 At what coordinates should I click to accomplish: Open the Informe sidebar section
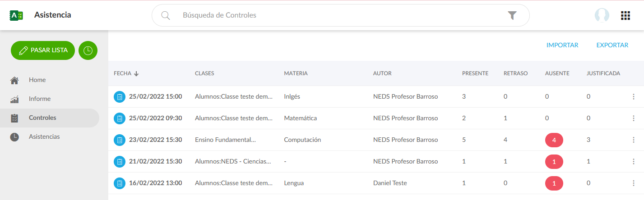pos(40,99)
